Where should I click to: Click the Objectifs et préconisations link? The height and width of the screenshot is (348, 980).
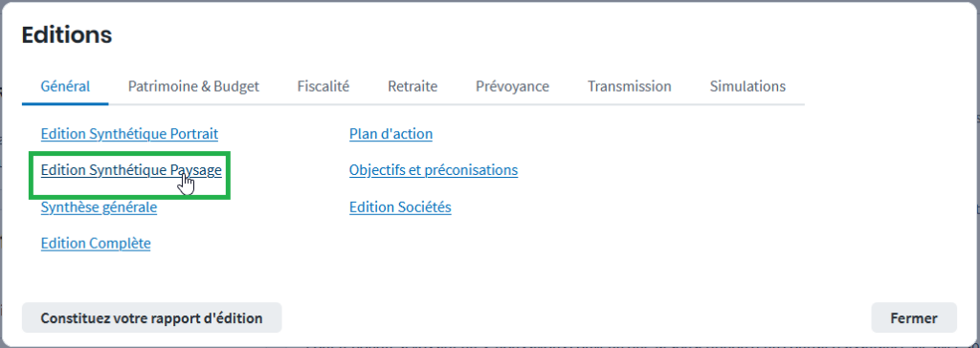[434, 170]
